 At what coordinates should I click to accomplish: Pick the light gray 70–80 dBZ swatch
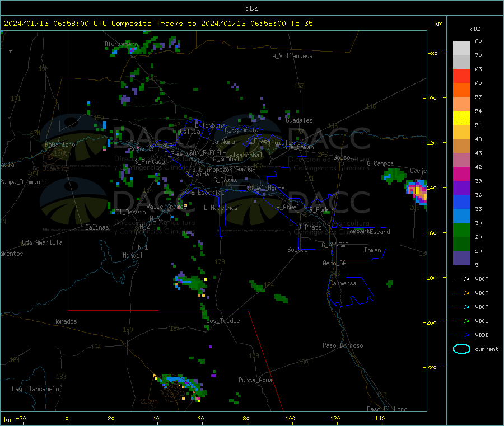461,48
